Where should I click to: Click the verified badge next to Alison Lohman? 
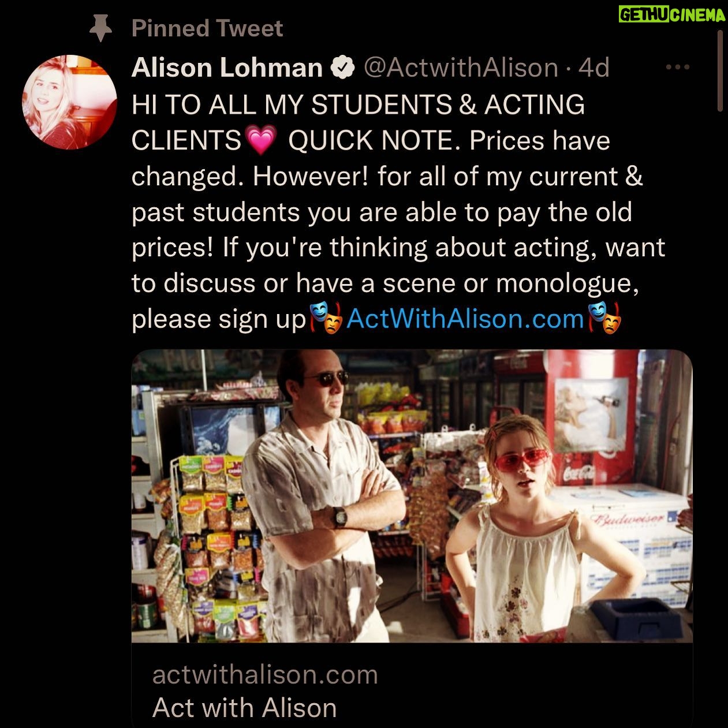342,68
